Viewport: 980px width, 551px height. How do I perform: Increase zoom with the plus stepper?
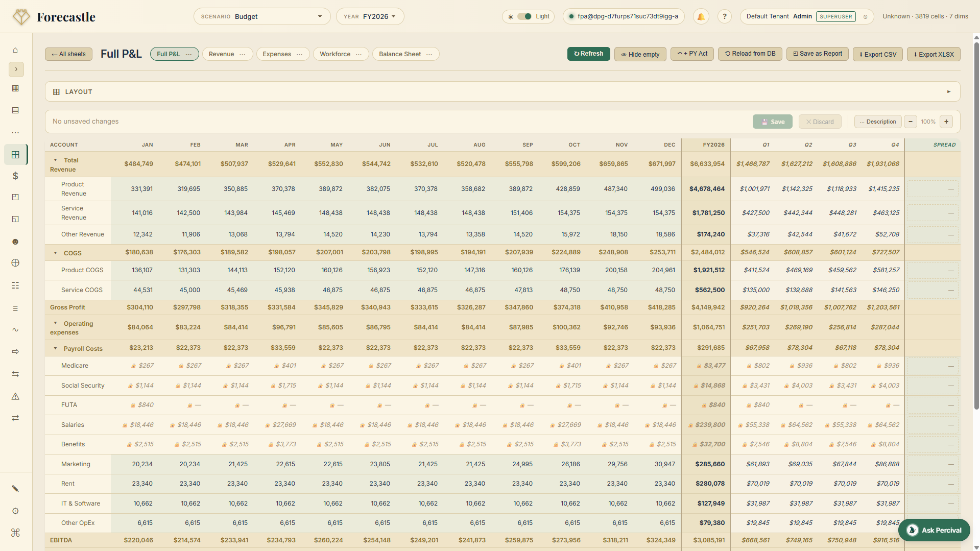tap(946, 122)
